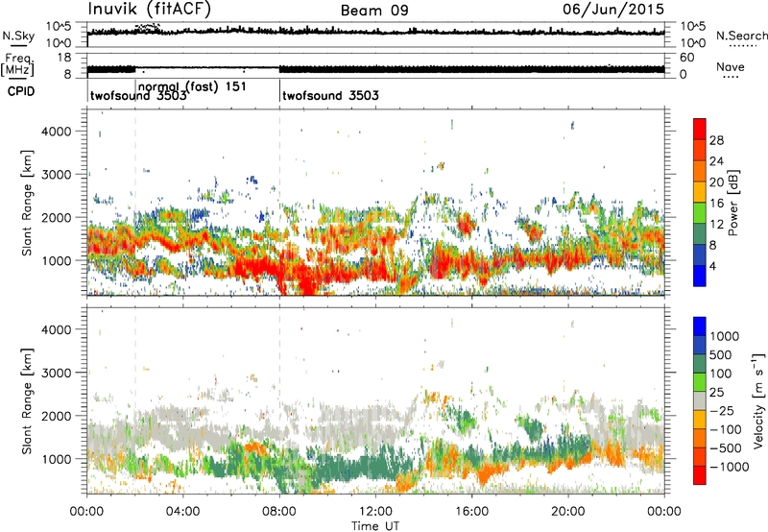The height and width of the screenshot is (532, 768).
Task: Click the date '06/Jun/2015'
Action: [x=613, y=9]
